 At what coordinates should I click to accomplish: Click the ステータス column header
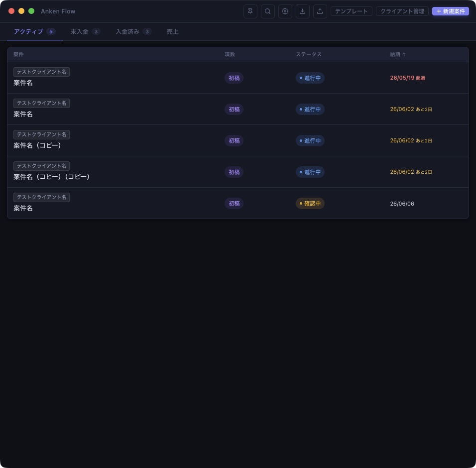pos(308,54)
